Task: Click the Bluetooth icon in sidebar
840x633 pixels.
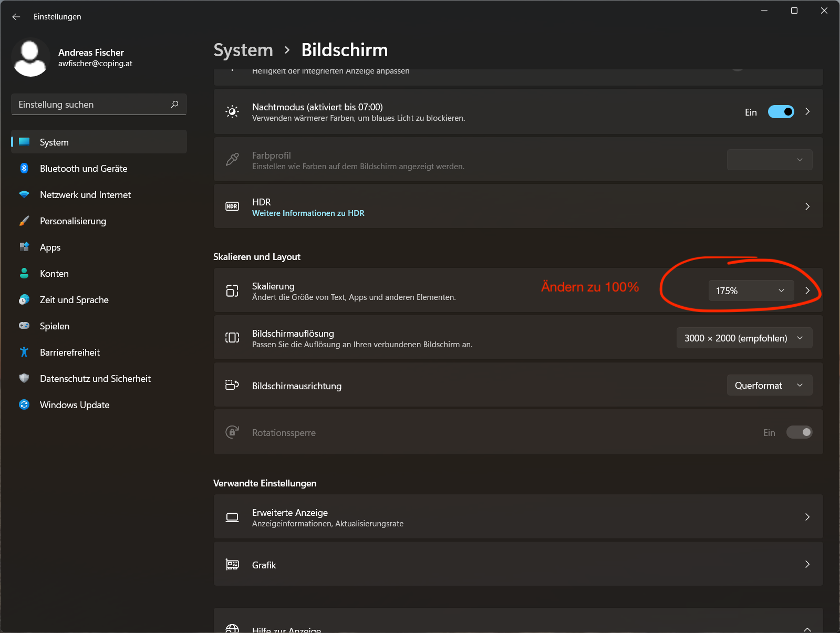Action: (x=24, y=168)
